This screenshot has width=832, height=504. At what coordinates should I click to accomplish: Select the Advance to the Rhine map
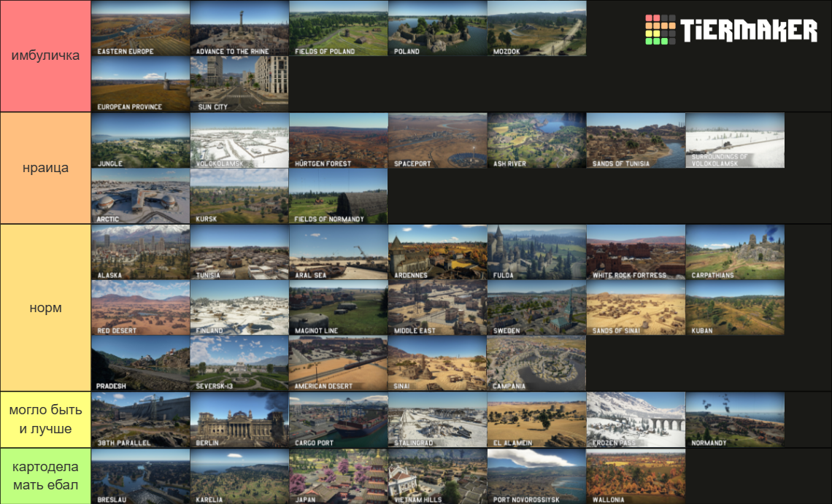coord(239,28)
